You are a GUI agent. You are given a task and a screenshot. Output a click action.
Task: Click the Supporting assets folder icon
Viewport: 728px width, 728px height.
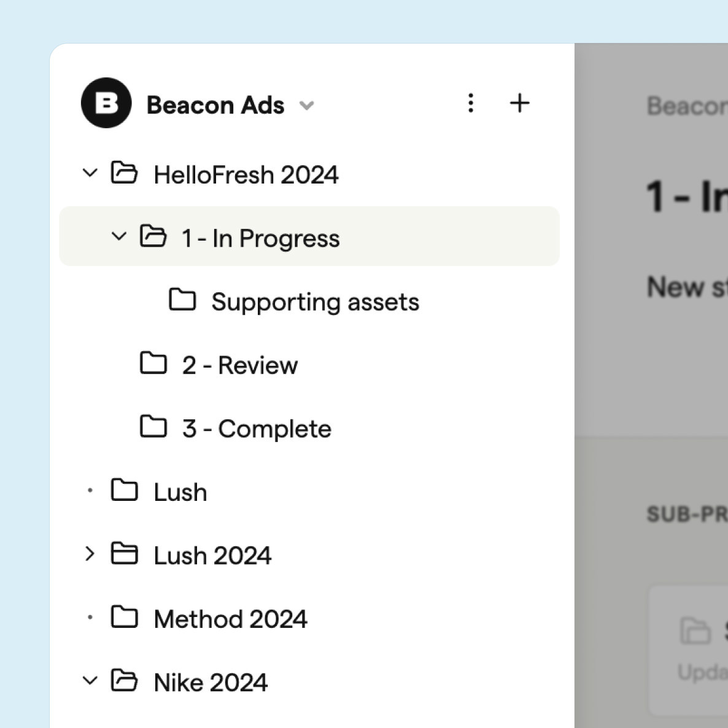(182, 300)
